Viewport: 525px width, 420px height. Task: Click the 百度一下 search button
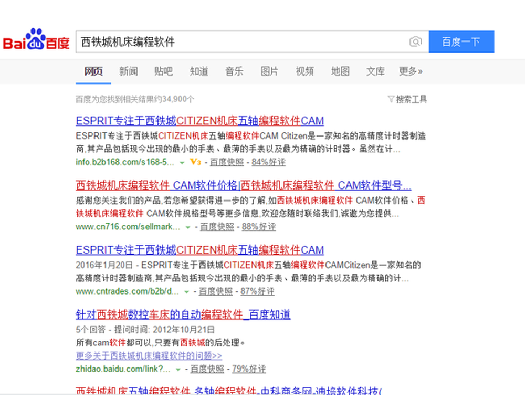(461, 42)
